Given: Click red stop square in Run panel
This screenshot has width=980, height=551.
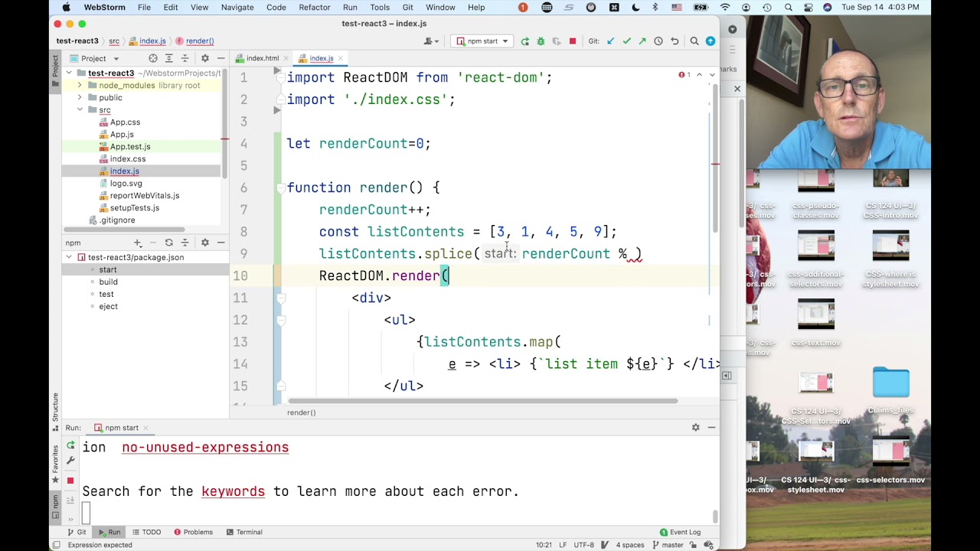Looking at the screenshot, I should (x=70, y=481).
